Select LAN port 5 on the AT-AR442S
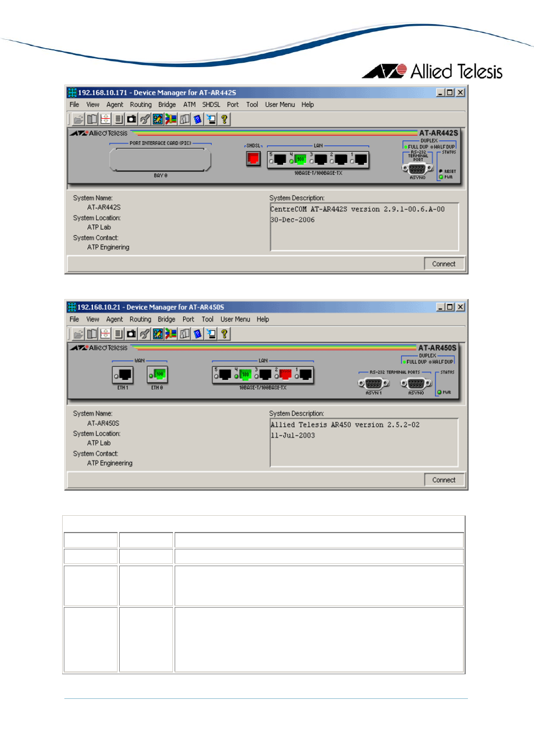Viewport: 534px width, 756px height. coord(280,160)
